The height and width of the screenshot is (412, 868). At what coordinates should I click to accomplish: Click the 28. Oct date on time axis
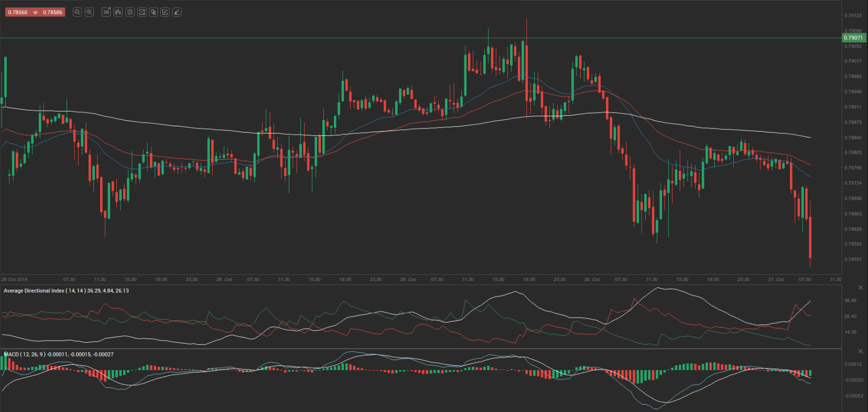[224, 279]
